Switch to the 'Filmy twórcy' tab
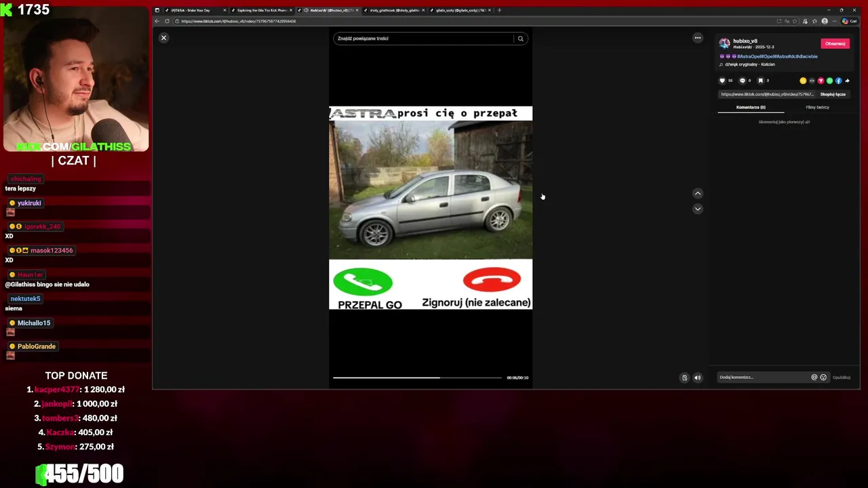Screen dimensions: 868x488 click(x=817, y=107)
